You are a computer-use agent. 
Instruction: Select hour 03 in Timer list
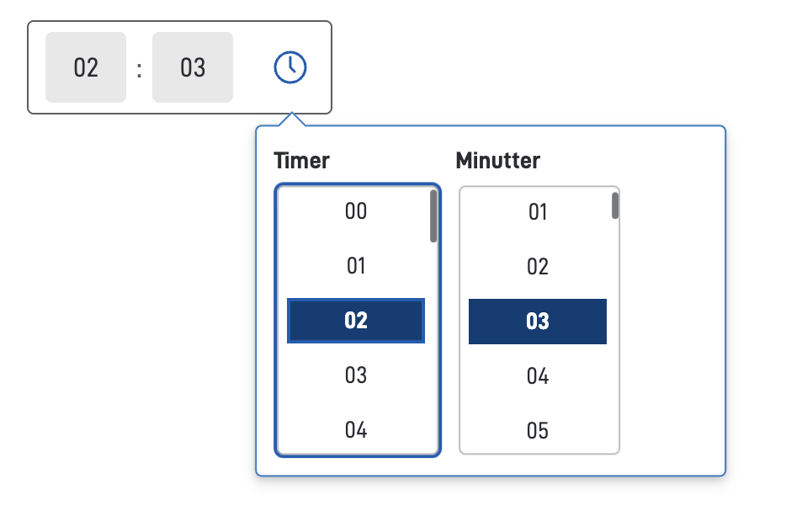[356, 375]
